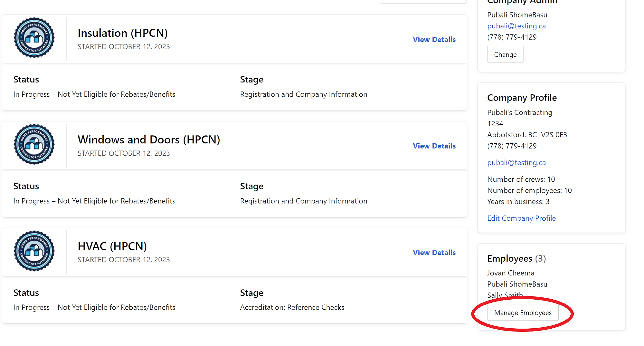644x346 pixels.
Task: Click the email link in Company Profile
Action: [516, 163]
